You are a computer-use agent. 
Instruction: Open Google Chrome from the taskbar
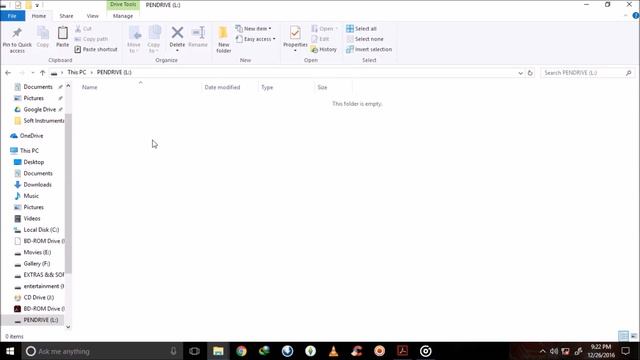[x=241, y=351]
